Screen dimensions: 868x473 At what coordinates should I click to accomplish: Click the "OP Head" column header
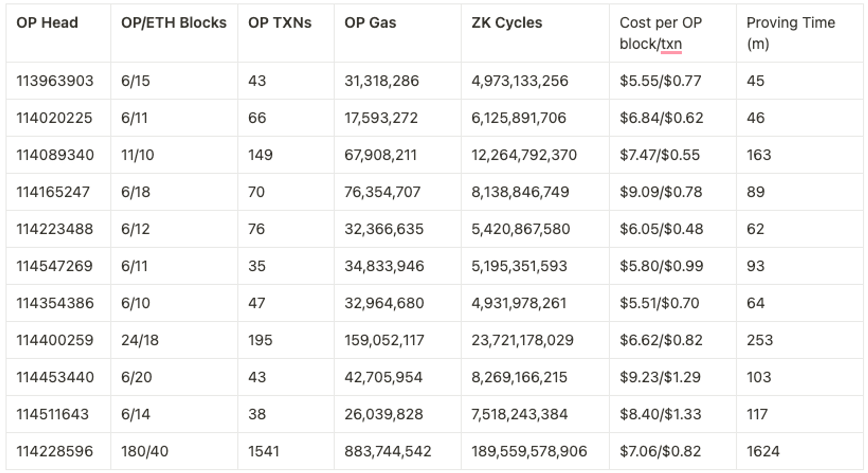(47, 23)
